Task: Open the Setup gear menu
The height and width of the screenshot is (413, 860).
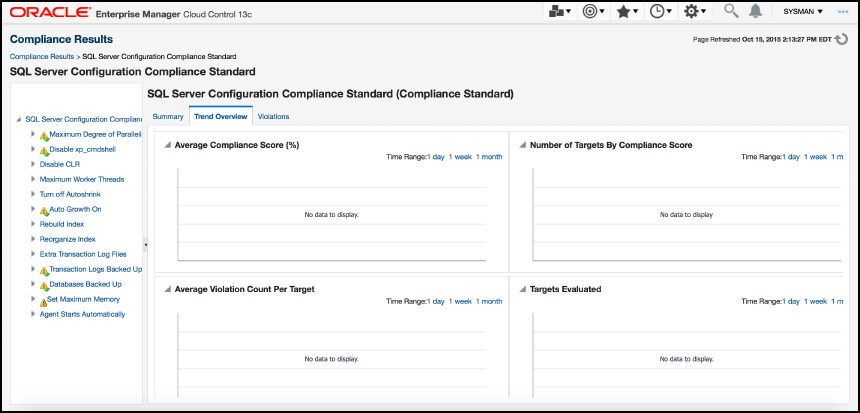Action: point(694,12)
